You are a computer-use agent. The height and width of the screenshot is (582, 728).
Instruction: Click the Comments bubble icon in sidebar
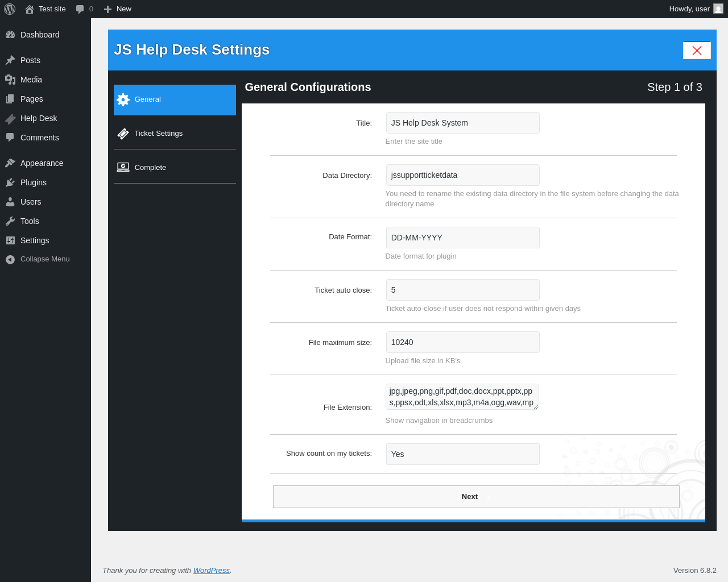tap(10, 138)
